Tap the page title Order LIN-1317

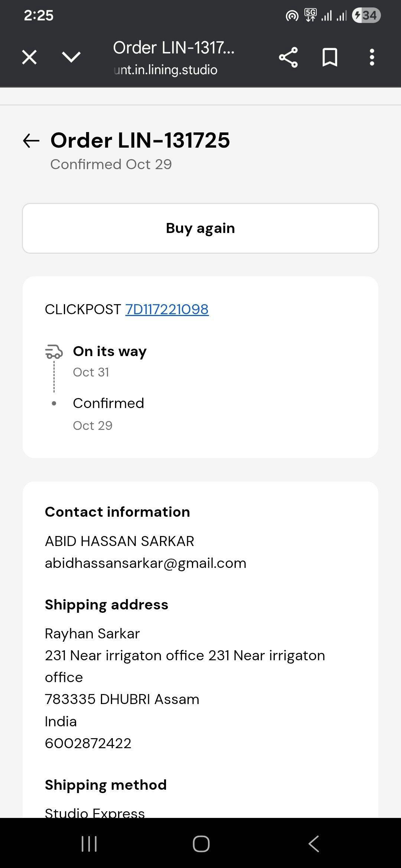(173, 48)
